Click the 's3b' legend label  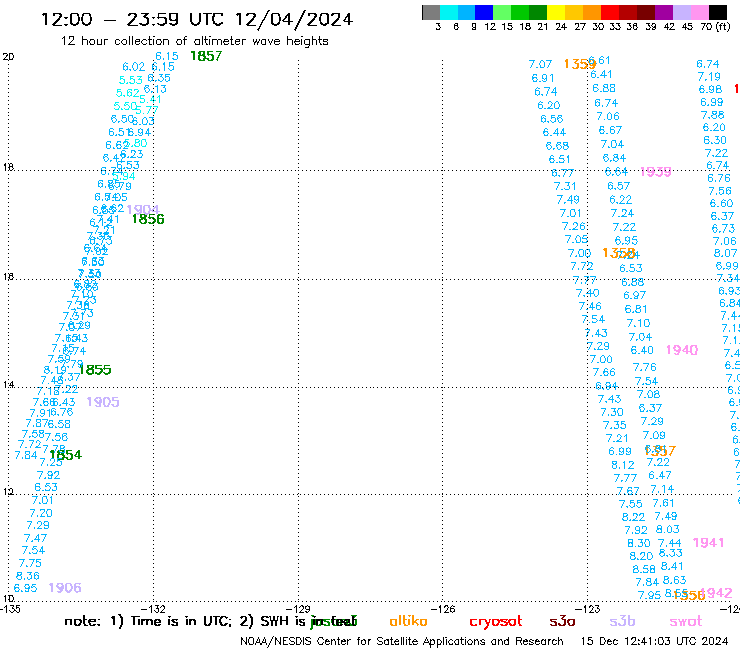622,621
